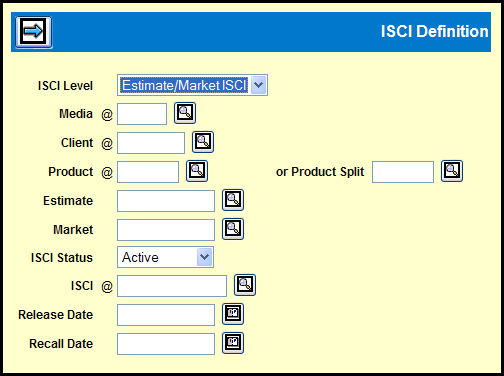Image resolution: width=504 pixels, height=376 pixels.
Task: Open the Release Date calendar picker
Action: tap(233, 314)
